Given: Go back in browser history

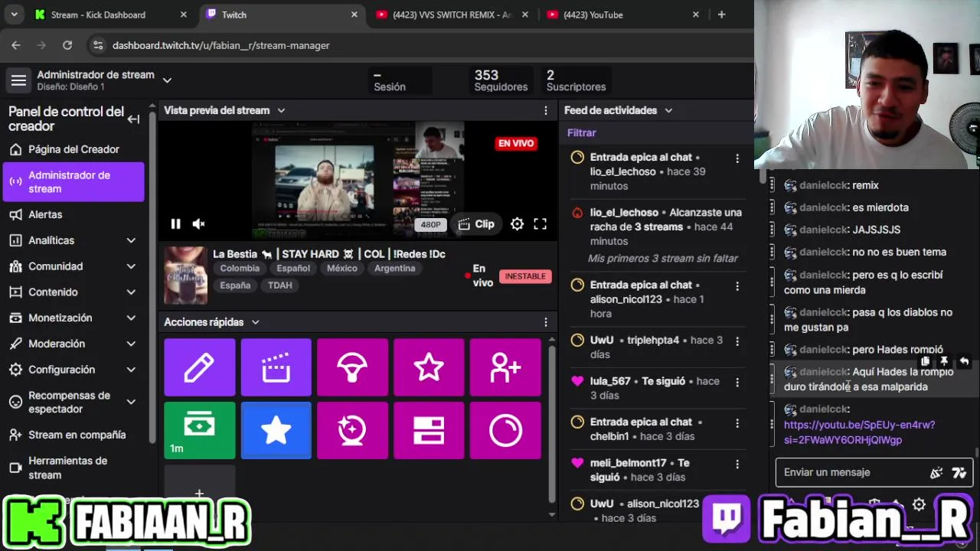Looking at the screenshot, I should [16, 46].
